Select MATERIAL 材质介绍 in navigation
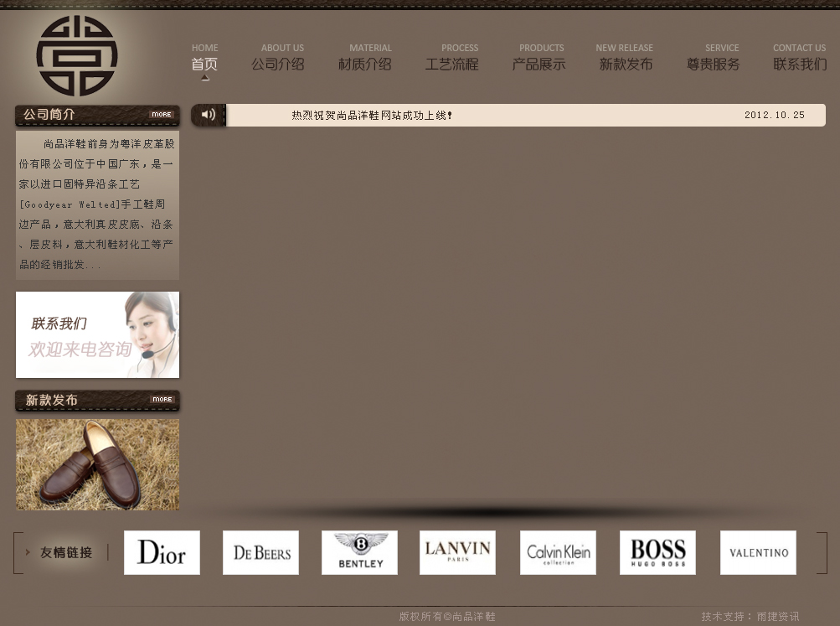The width and height of the screenshot is (840, 626). 365,58
